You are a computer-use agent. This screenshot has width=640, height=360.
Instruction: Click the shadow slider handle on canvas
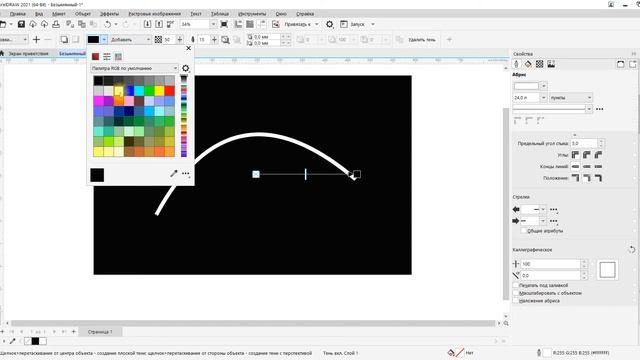pos(305,174)
